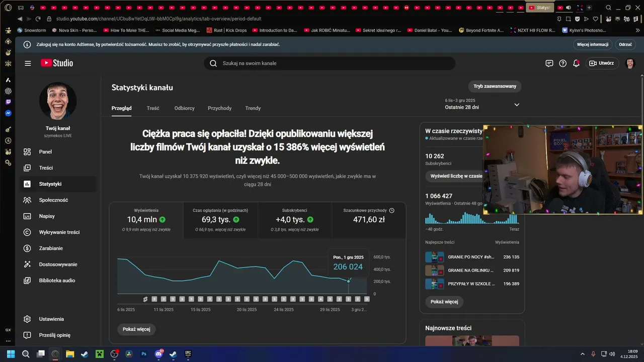Open the comments/messages icon in Studio header
The width and height of the screenshot is (644, 362).
549,63
